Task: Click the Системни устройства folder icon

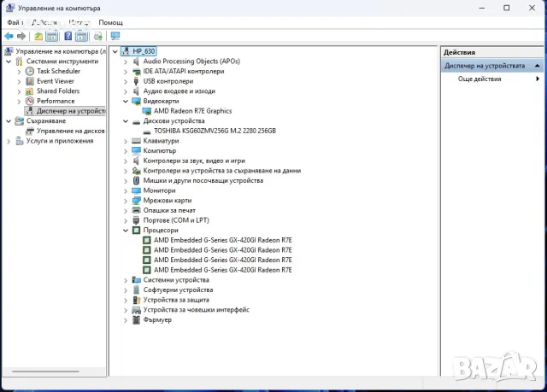Action: point(136,280)
